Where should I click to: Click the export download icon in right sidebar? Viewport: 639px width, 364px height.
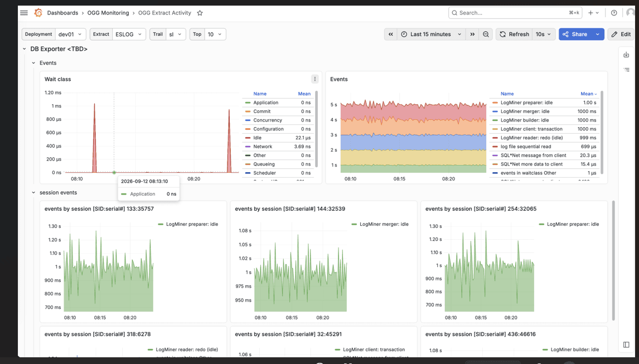click(626, 55)
